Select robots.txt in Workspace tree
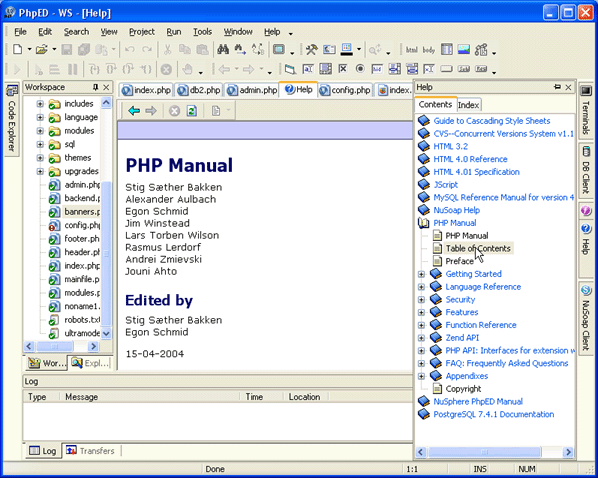The height and width of the screenshot is (478, 598). coord(82,320)
